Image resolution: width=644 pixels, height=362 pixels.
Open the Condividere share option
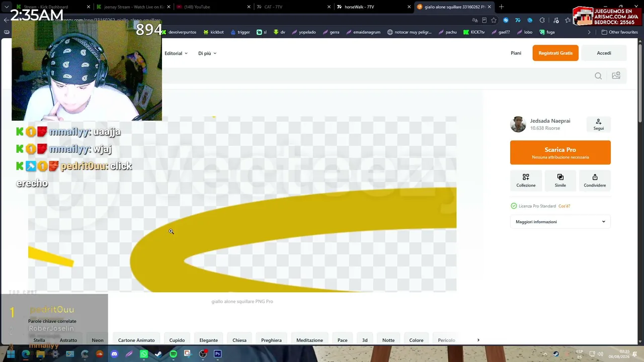coord(595,180)
